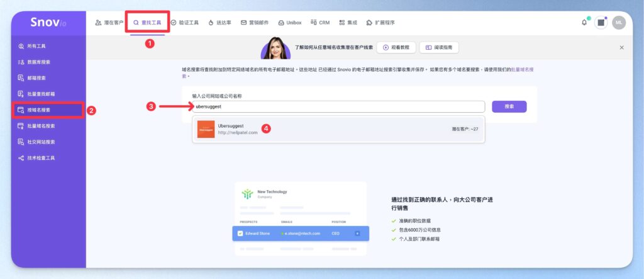This screenshot has height=279, width=644.
Task: Click the Snov.io logo
Action: pos(48,23)
